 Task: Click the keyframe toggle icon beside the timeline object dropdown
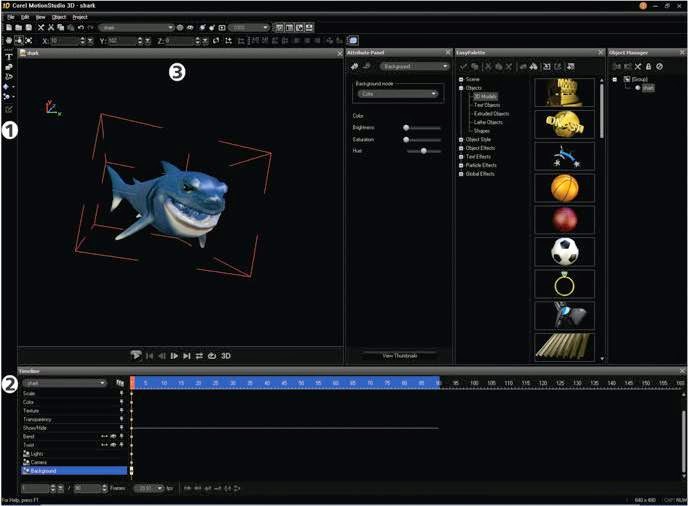tap(120, 383)
